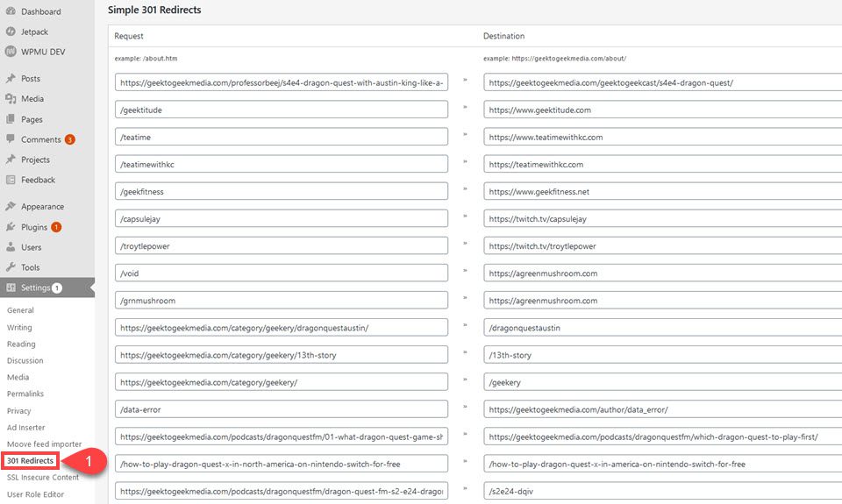Click the Comments speech bubble icon
The height and width of the screenshot is (504, 842).
(x=11, y=139)
